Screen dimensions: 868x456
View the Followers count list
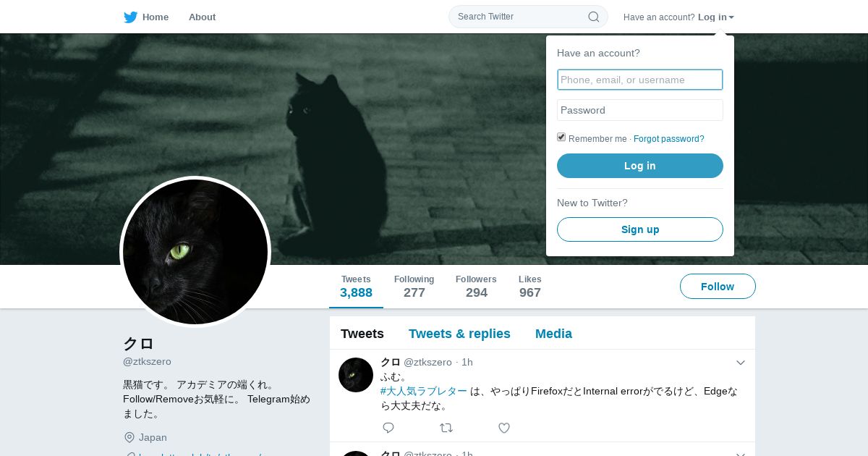(476, 287)
